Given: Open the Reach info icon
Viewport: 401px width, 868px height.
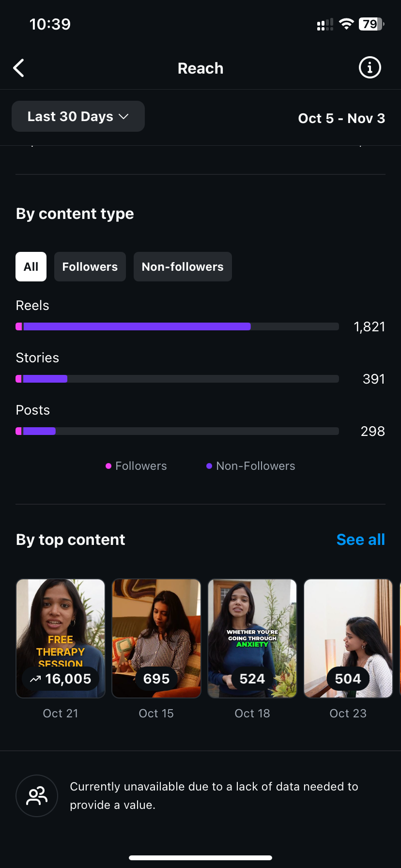Looking at the screenshot, I should (x=370, y=68).
